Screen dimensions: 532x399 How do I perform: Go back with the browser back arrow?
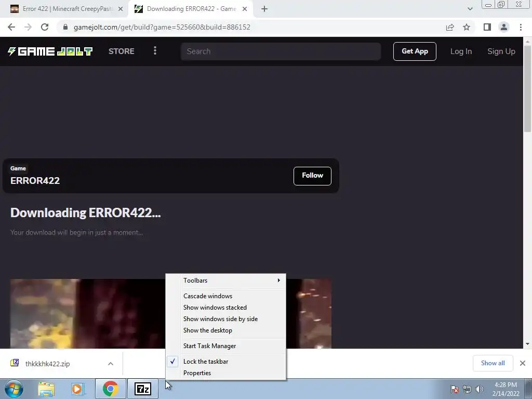pos(11,27)
